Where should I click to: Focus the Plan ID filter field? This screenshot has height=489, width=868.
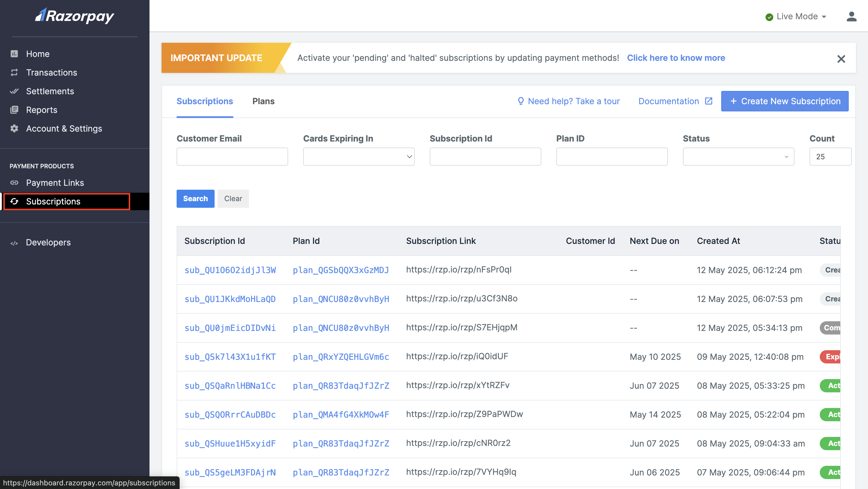coord(612,157)
